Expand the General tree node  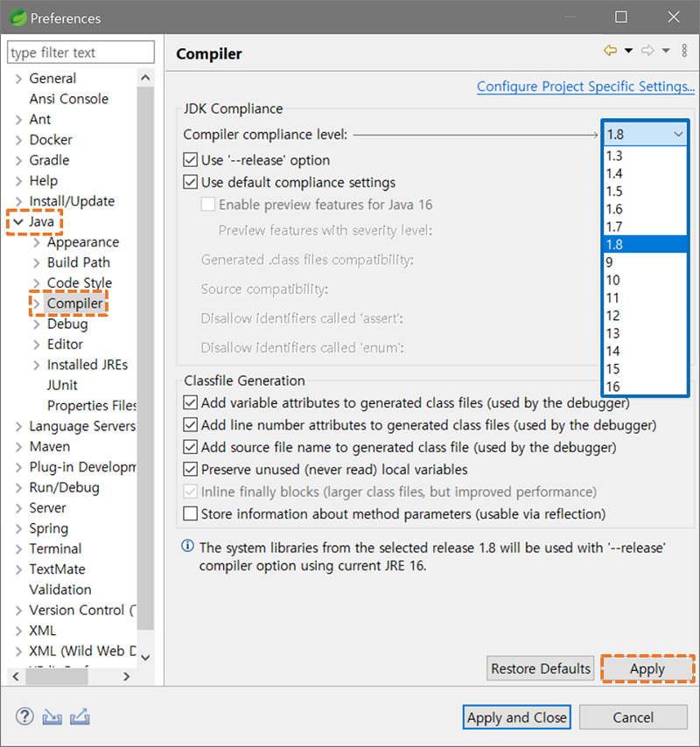[18, 79]
